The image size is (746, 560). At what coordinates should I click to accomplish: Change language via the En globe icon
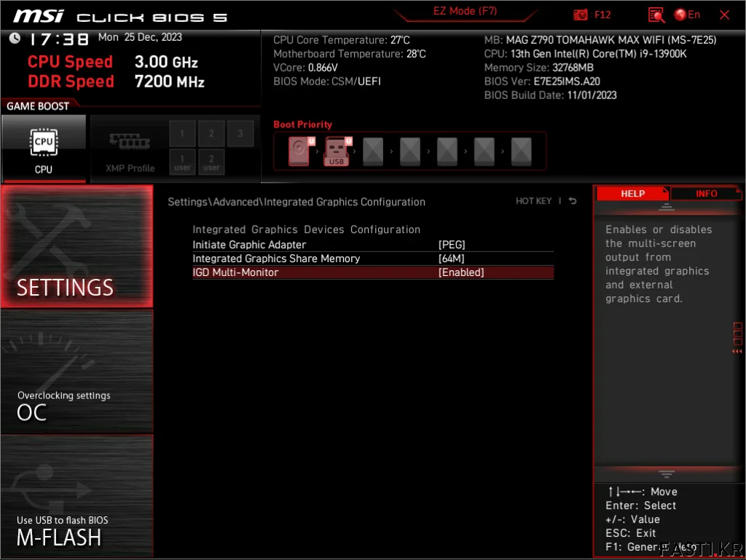tap(687, 15)
